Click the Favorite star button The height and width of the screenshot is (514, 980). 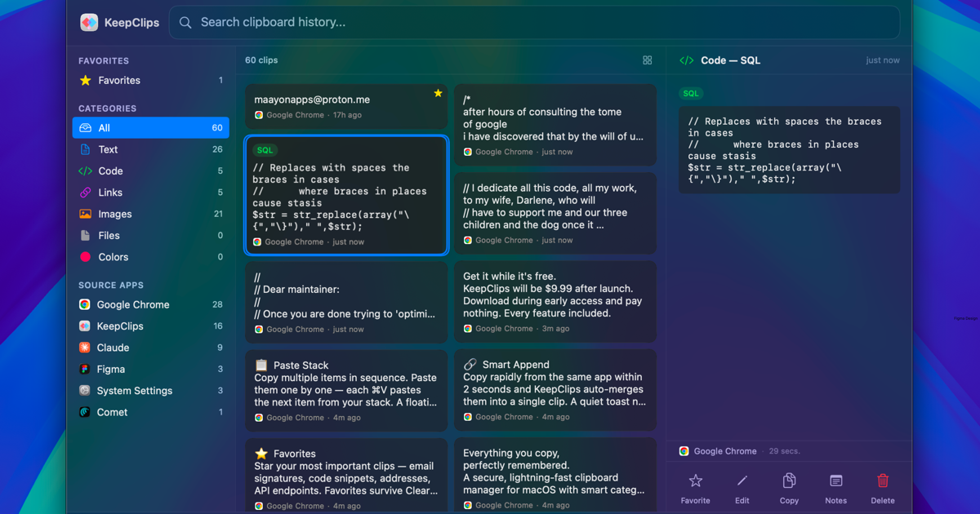click(696, 489)
